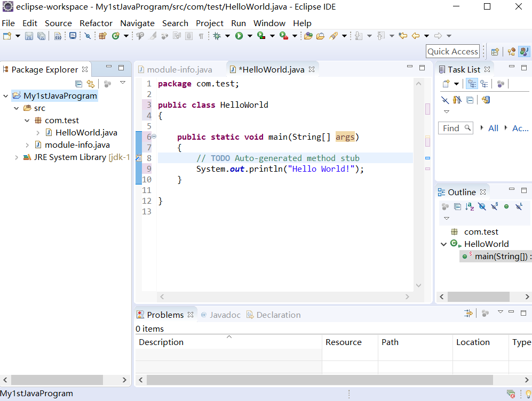
Task: Click the New wizard icon in toolbar
Action: tap(7, 36)
